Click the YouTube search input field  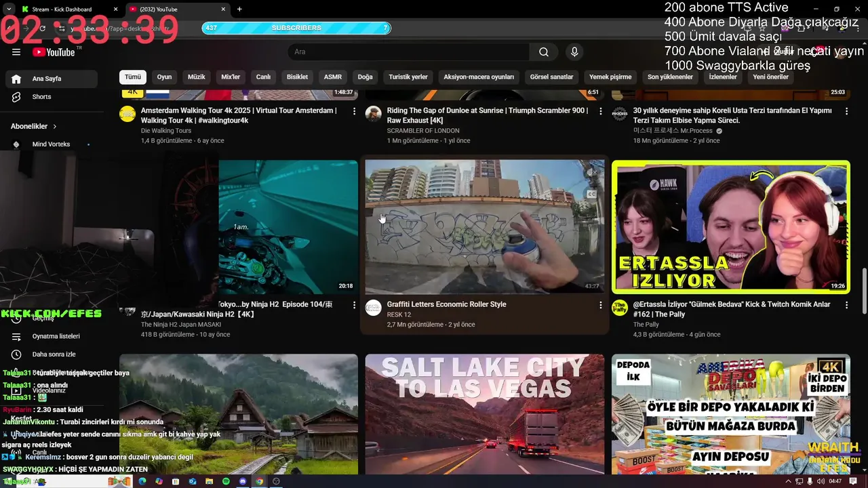coord(409,52)
